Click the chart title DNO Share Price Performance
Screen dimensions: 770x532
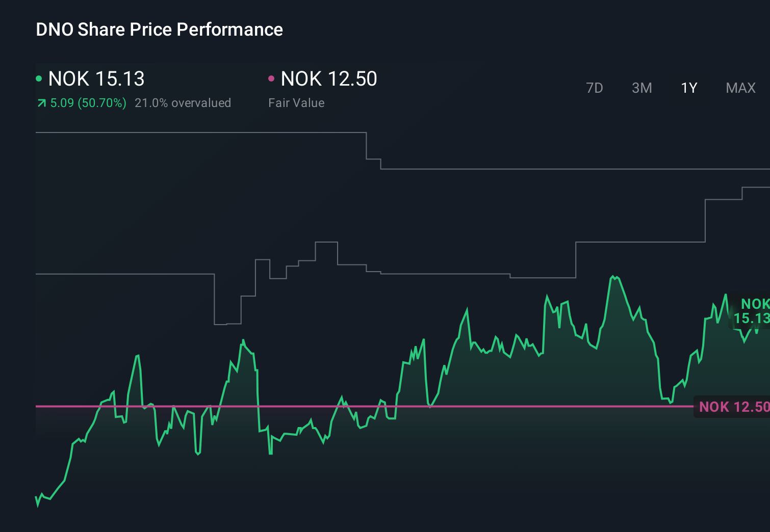(159, 30)
